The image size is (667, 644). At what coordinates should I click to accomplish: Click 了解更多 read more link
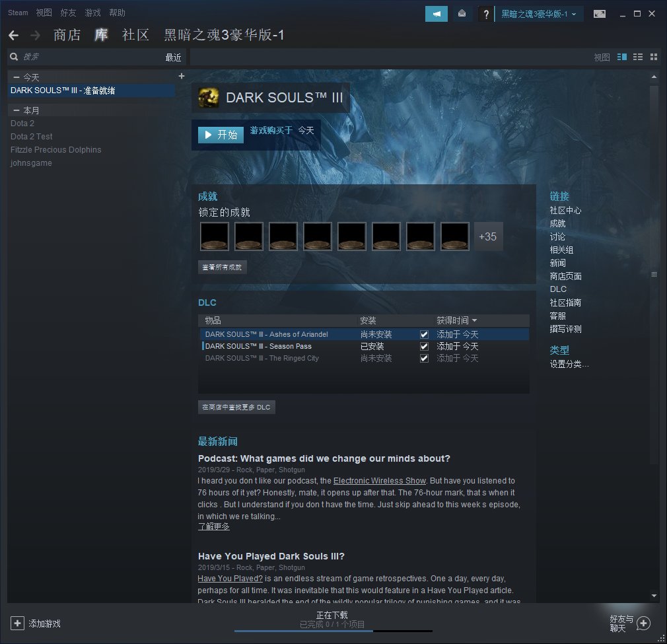tap(213, 526)
